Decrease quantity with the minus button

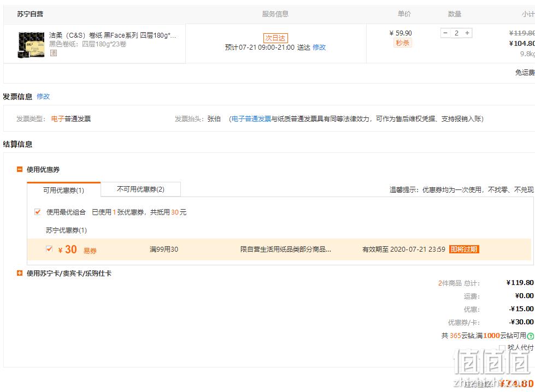(x=445, y=33)
